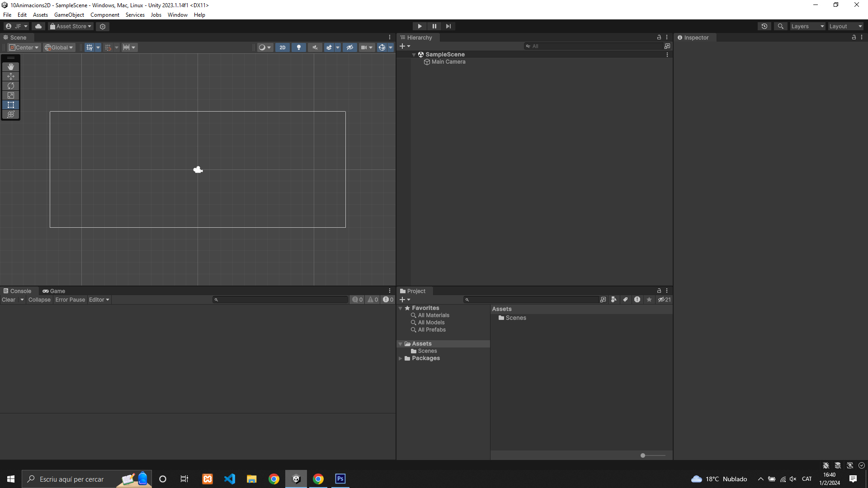Select the Scale tool
Viewport: 868px width, 488px height.
click(x=11, y=95)
